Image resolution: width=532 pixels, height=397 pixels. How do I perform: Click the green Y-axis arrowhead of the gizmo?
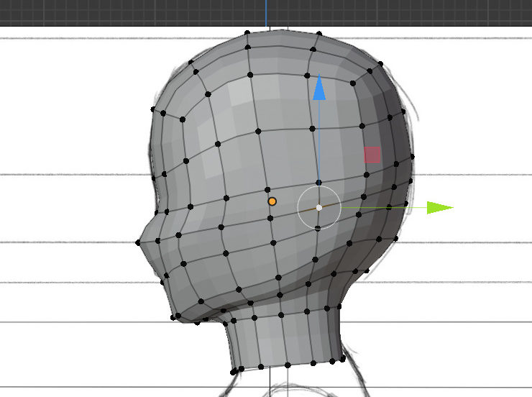coord(439,208)
